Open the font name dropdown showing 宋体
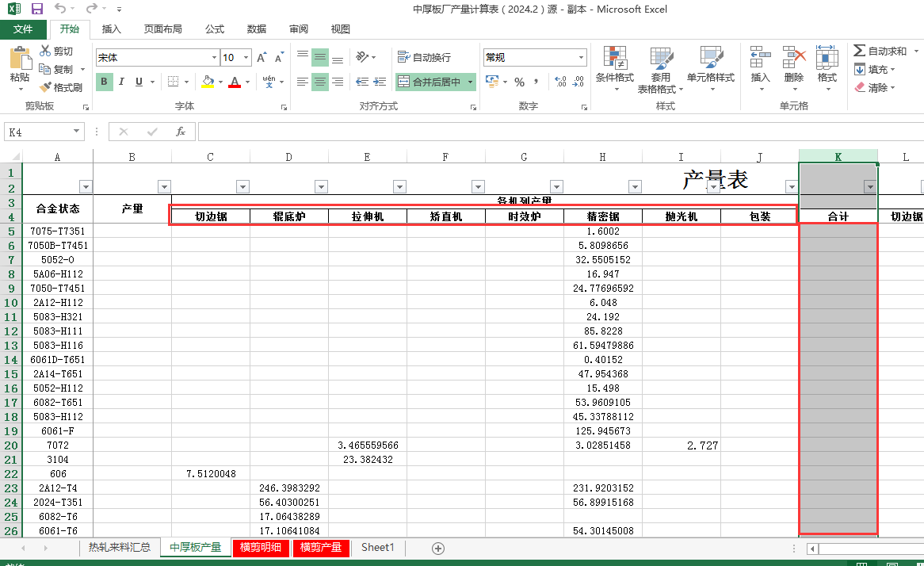Image resolution: width=924 pixels, height=566 pixels. click(x=214, y=58)
